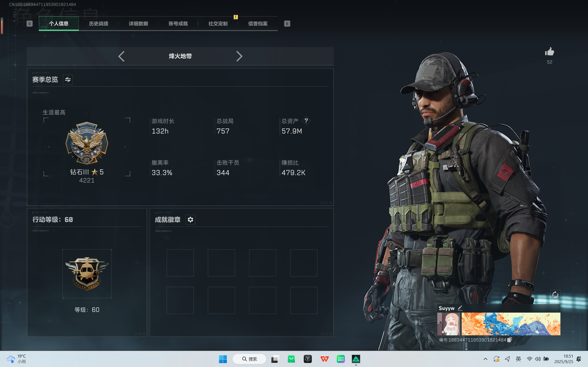Screen dimensions: 588x367
Task: Toggle the 英 input language indicator
Action: pyautogui.click(x=518, y=359)
